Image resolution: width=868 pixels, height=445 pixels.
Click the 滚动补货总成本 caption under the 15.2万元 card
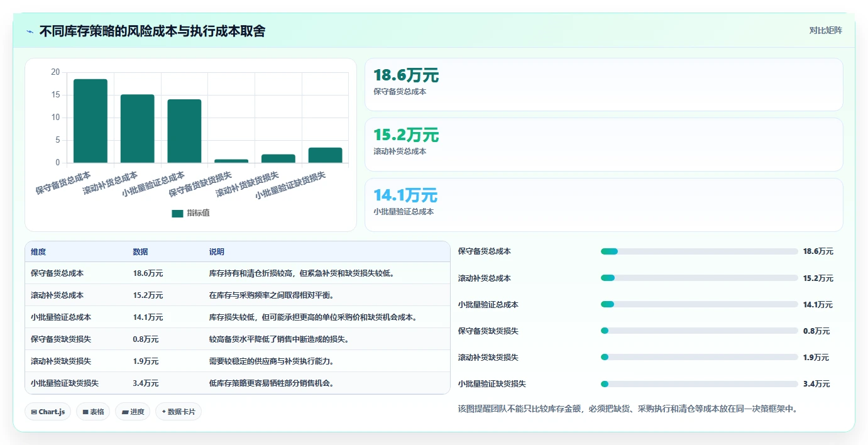click(x=400, y=151)
